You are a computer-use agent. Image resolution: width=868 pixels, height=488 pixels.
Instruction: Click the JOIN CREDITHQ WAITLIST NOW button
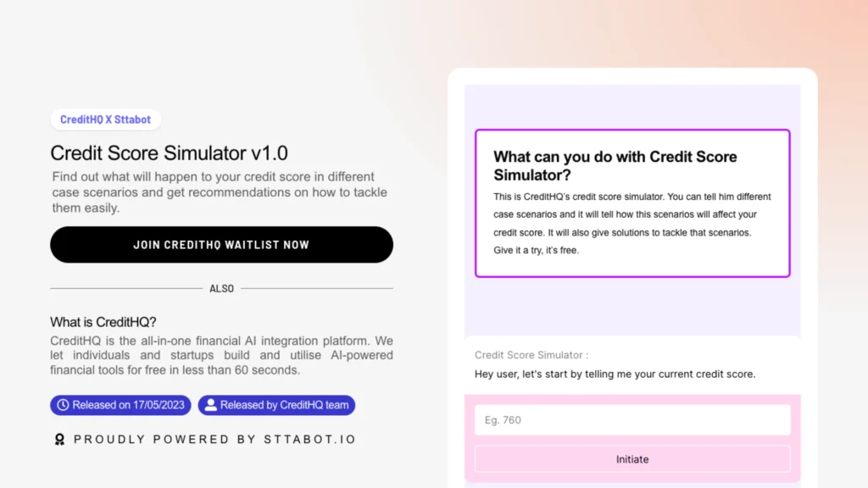(x=221, y=245)
